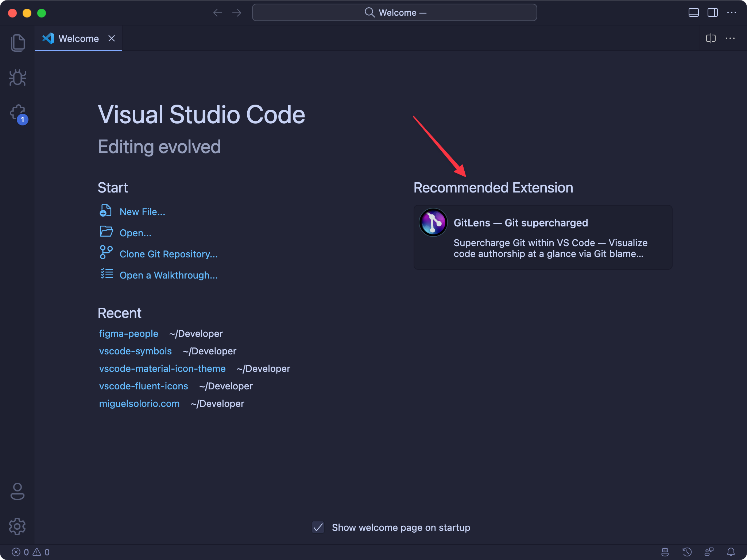Viewport: 747px width, 560px height.
Task: Uncheck Show welcome page on startup
Action: coord(318,527)
